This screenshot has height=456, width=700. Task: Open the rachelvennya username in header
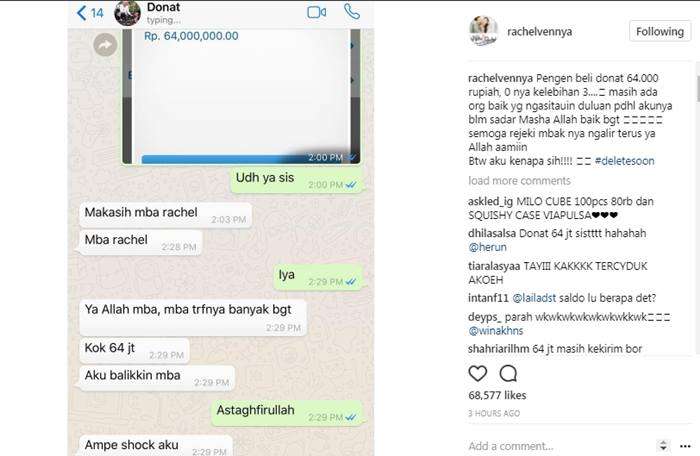(x=539, y=32)
